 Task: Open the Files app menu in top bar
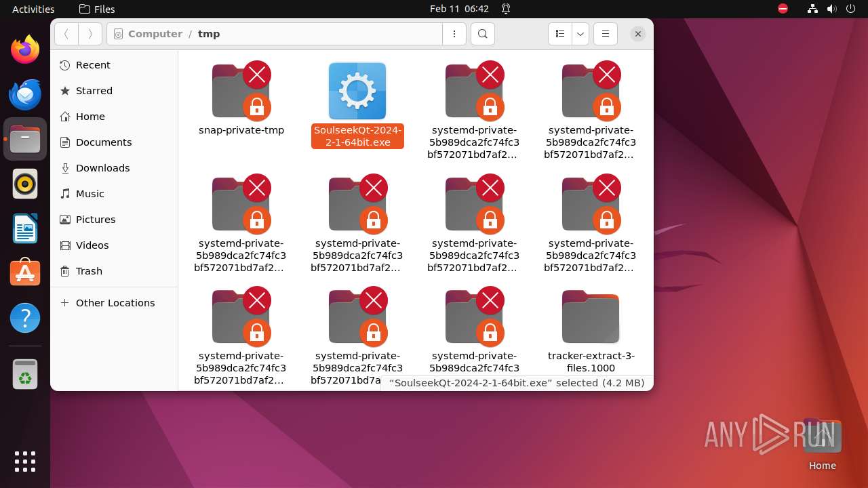click(97, 9)
